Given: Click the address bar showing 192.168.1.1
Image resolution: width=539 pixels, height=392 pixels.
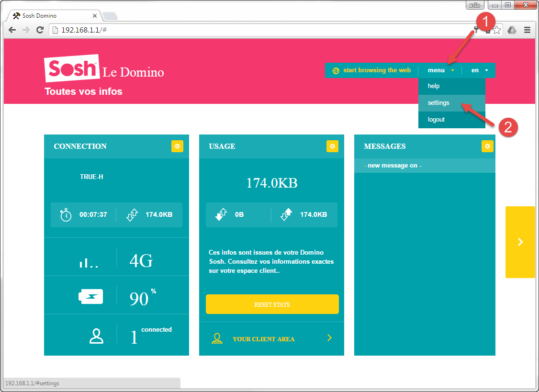Looking at the screenshot, I should pyautogui.click(x=261, y=30).
